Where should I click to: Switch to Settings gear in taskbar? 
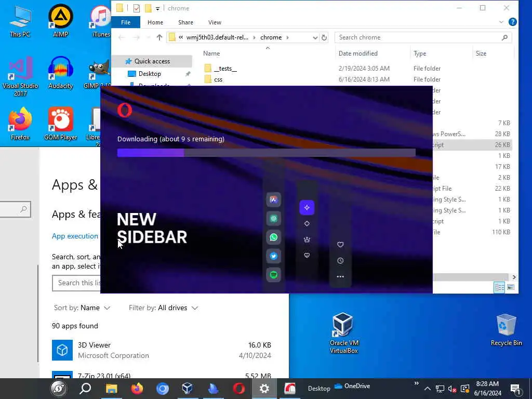click(x=264, y=389)
